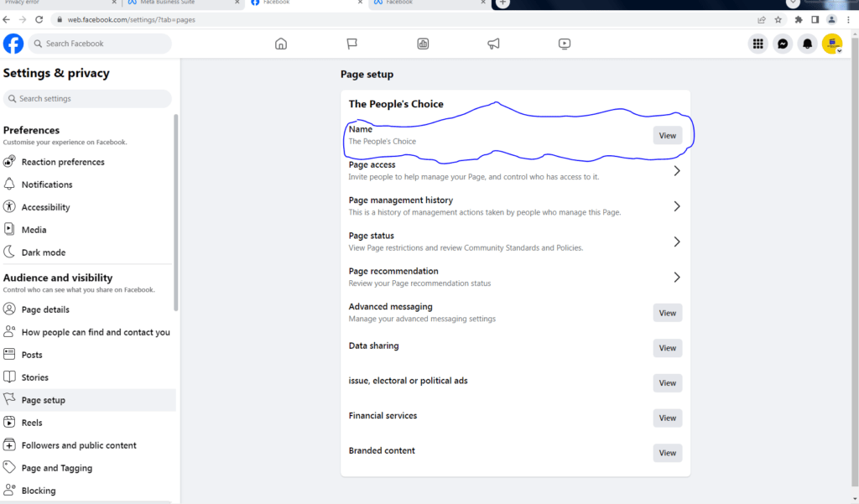This screenshot has width=859, height=504.
Task: Expand Page management history chevron
Action: 677,206
